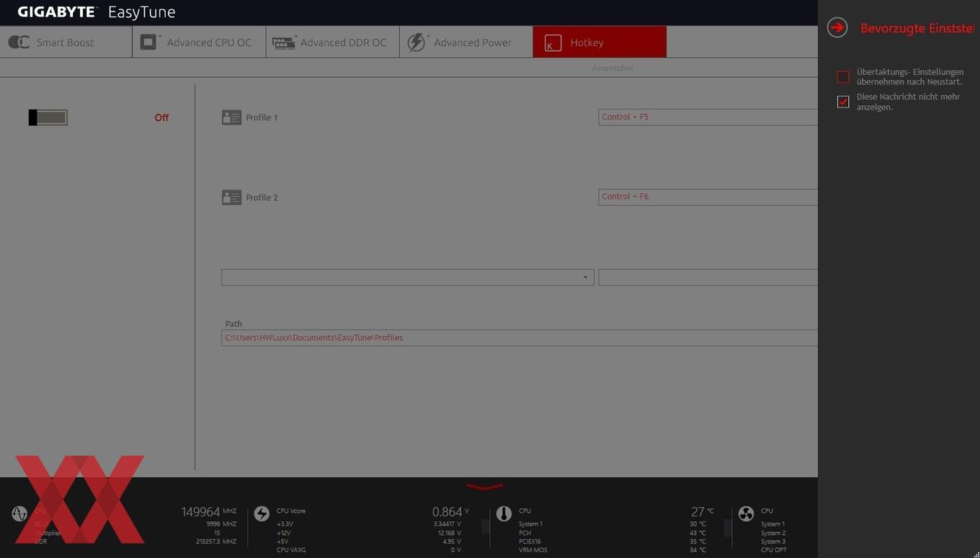Click the PCIEX16 temperature row label
The image size is (980, 558).
[x=530, y=541]
